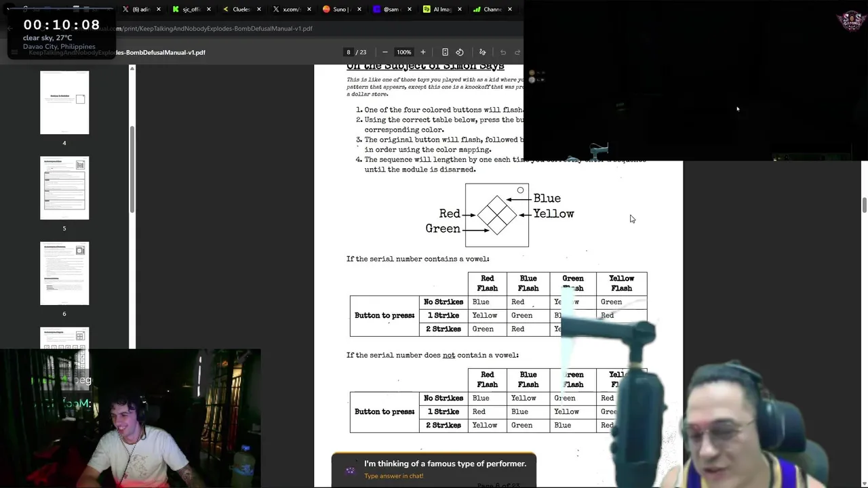Click '2 Strikes' row in vowel table
This screenshot has height=488, width=868.
443,329
